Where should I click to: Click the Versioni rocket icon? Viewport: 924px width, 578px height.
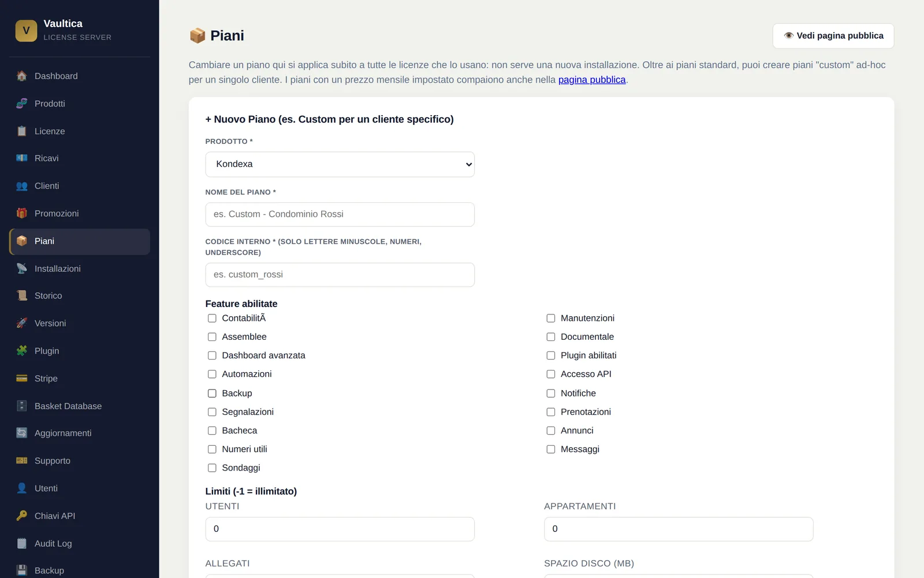(x=22, y=323)
